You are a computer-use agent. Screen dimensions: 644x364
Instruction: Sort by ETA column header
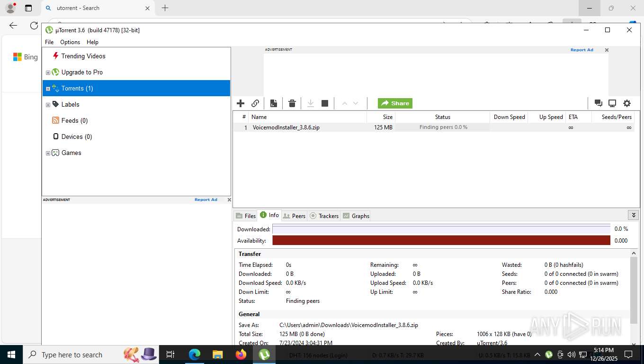[579, 117]
